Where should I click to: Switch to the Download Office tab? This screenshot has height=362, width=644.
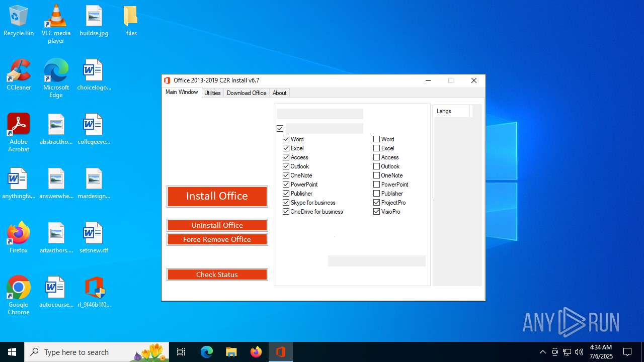point(247,93)
